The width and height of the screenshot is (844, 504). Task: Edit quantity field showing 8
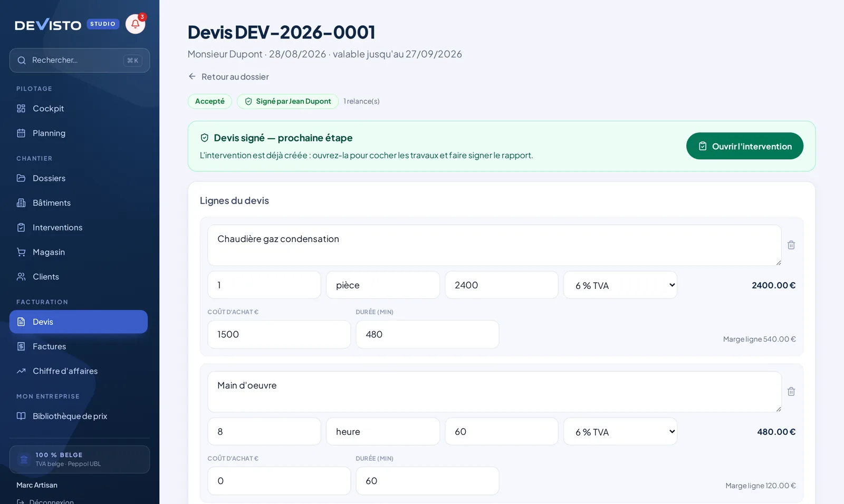pos(264,432)
